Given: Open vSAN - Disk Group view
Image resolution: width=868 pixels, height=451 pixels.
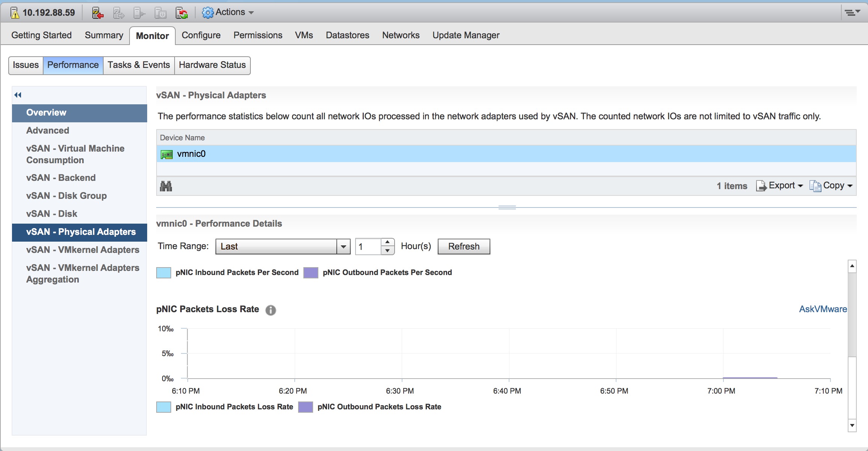Looking at the screenshot, I should 80,196.
